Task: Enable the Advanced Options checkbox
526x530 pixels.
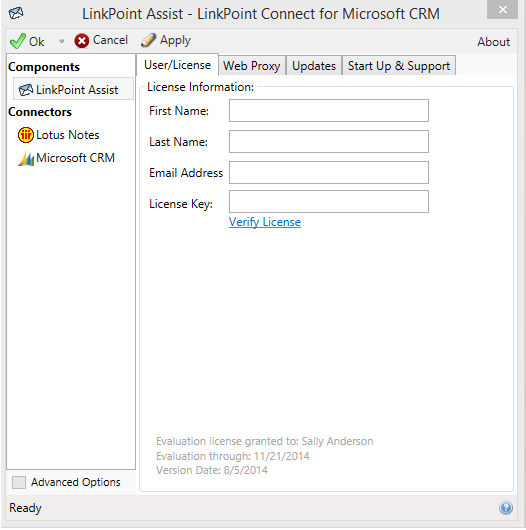Action: 19,482
